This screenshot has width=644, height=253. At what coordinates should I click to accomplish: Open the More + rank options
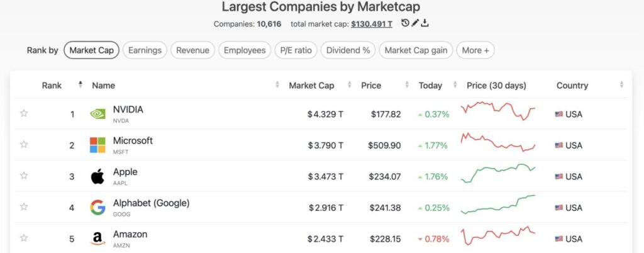click(475, 50)
